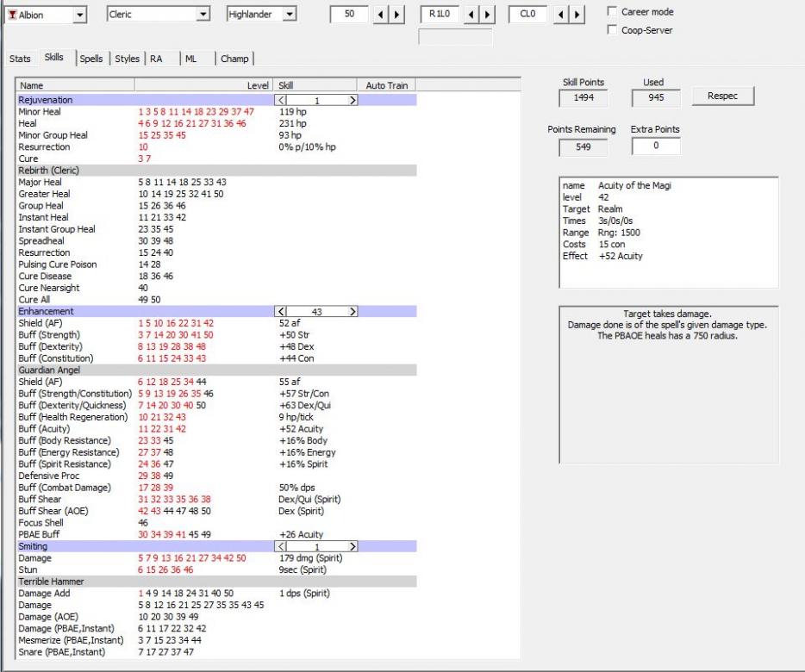Image resolution: width=805 pixels, height=672 pixels.
Task: Open the Cleric class dropdown
Action: [x=203, y=15]
